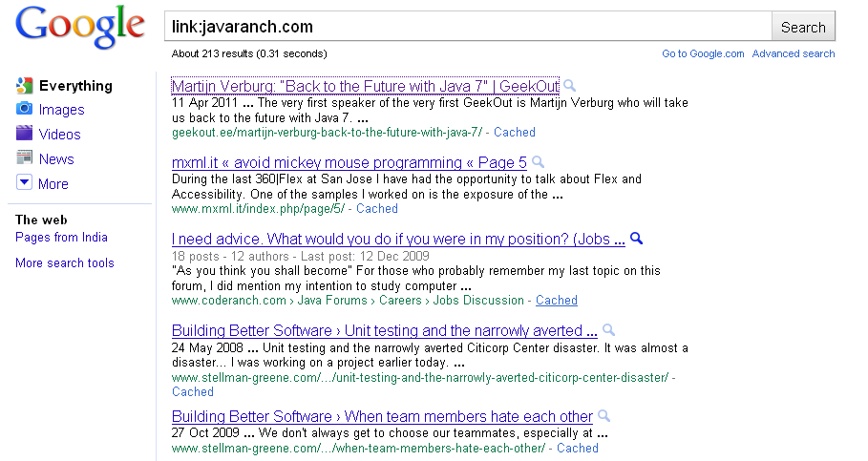Open Cached copy of when-team-members result
The width and height of the screenshot is (868, 461).
coord(578,449)
